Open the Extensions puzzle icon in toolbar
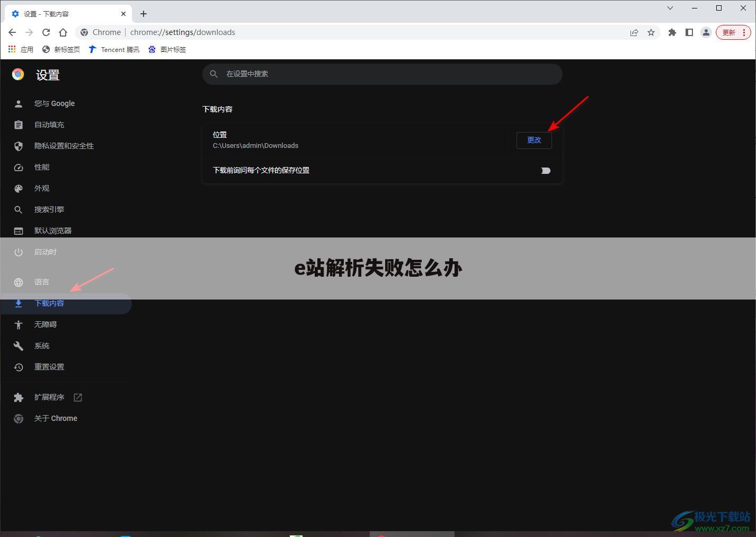 (672, 32)
